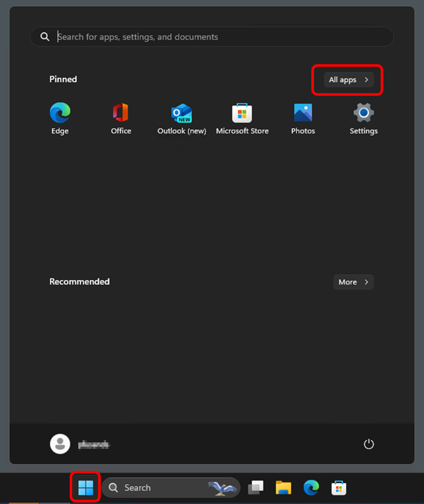Image resolution: width=424 pixels, height=504 pixels.
Task: Show More recommended items
Action: tap(353, 282)
